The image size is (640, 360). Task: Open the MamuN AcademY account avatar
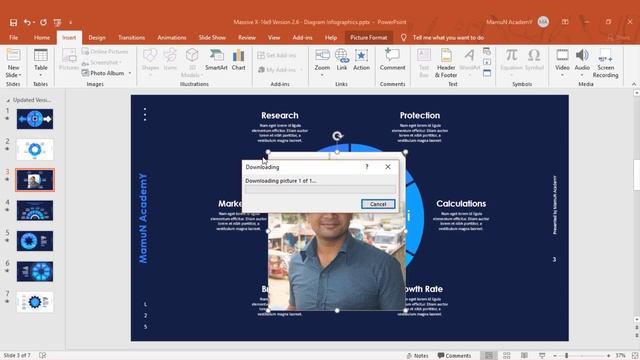[x=543, y=22]
